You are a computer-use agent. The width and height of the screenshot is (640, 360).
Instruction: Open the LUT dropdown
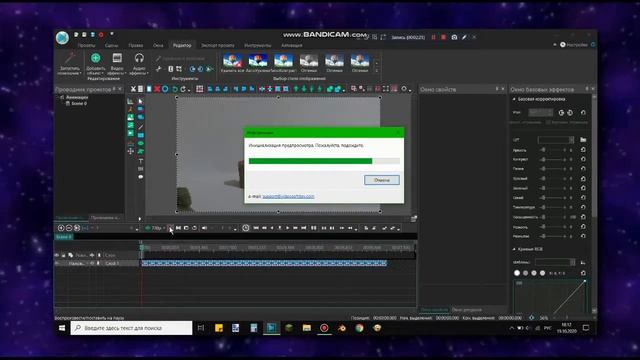pyautogui.click(x=556, y=140)
